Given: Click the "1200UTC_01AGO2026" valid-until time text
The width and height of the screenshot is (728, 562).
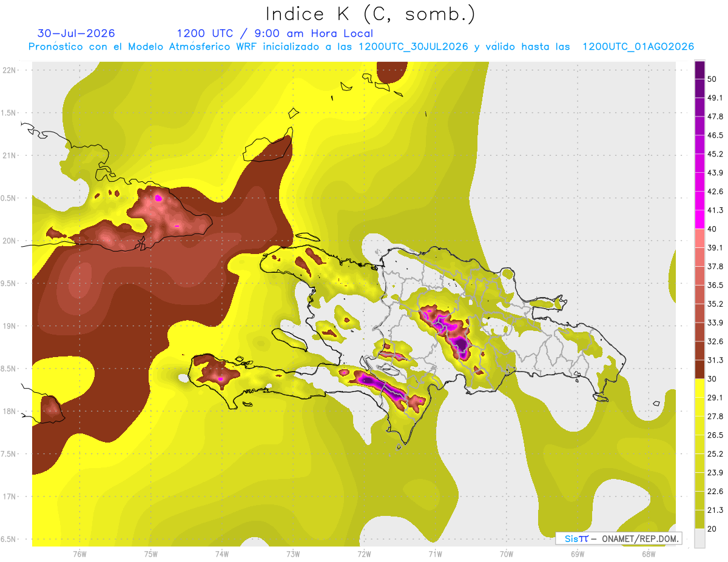Looking at the screenshot, I should (x=638, y=47).
